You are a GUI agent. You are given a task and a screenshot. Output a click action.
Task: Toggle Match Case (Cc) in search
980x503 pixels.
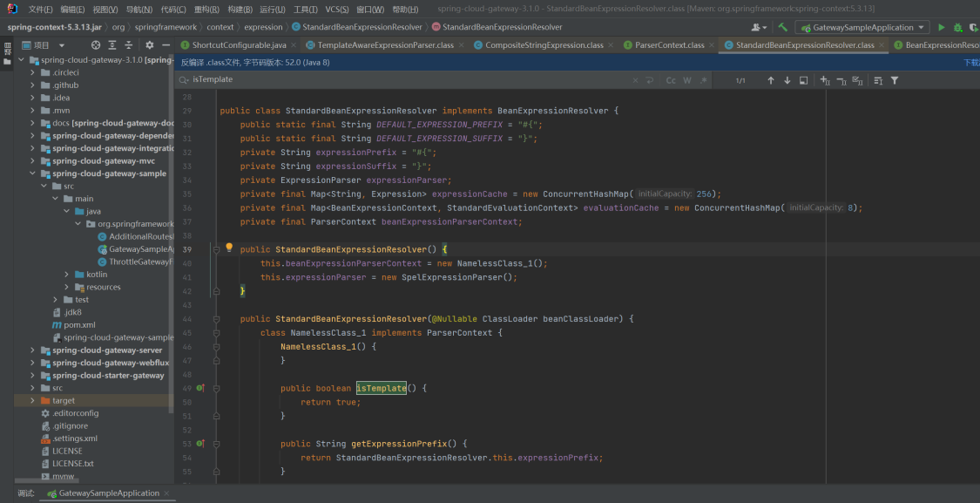click(671, 80)
